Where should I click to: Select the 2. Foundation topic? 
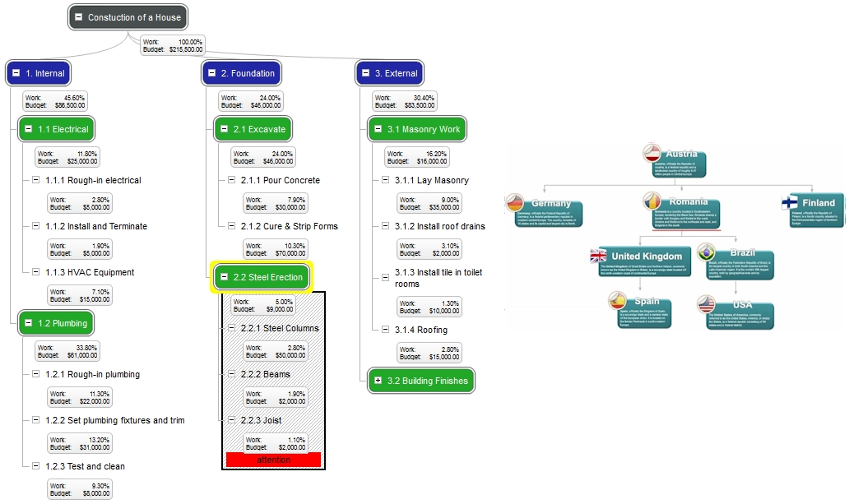242,73
